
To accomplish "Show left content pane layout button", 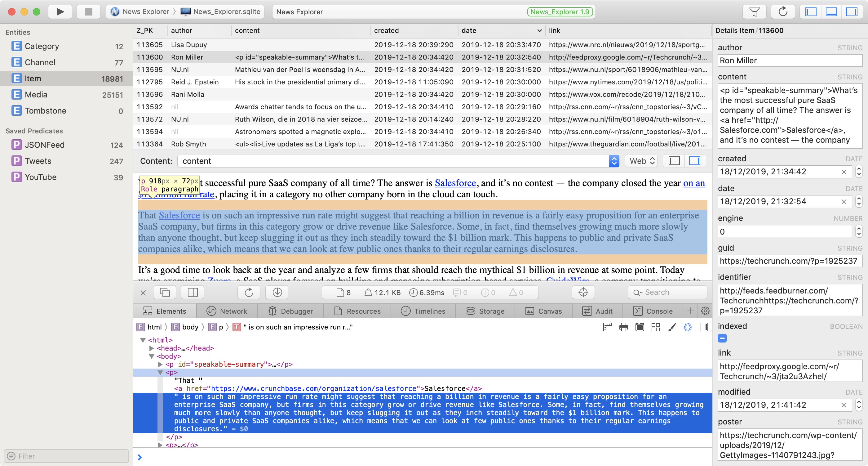I will [x=674, y=161].
